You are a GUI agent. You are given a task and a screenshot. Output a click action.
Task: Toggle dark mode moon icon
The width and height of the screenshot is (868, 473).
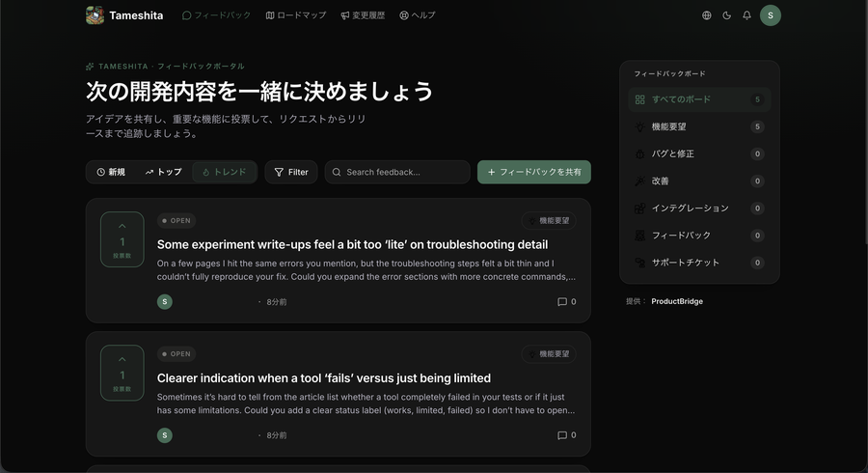(727, 15)
